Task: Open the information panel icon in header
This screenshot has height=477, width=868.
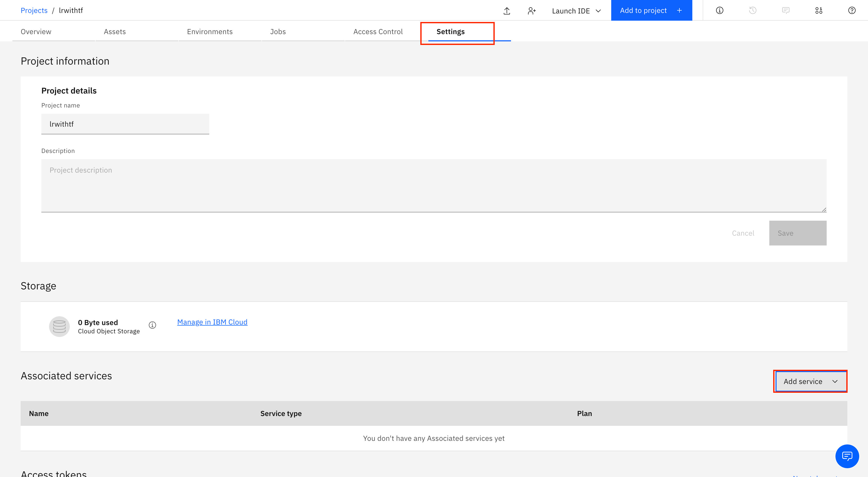Action: click(719, 10)
